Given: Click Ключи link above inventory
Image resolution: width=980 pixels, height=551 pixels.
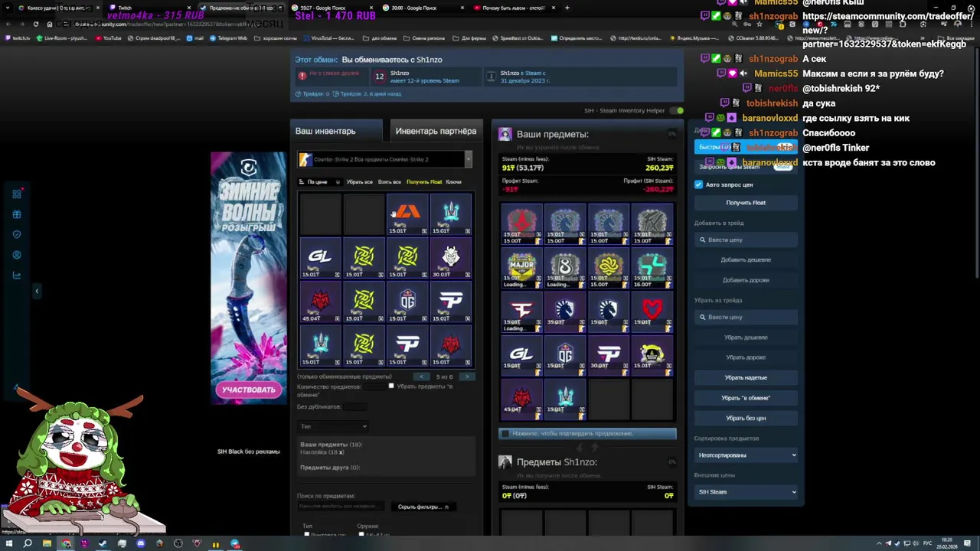Looking at the screenshot, I should pos(453,182).
